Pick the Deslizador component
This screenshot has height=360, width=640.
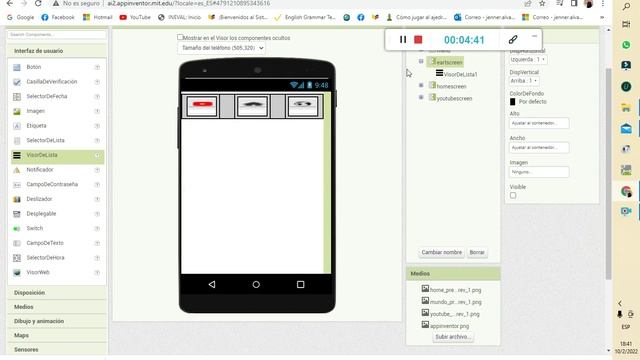pos(39,199)
